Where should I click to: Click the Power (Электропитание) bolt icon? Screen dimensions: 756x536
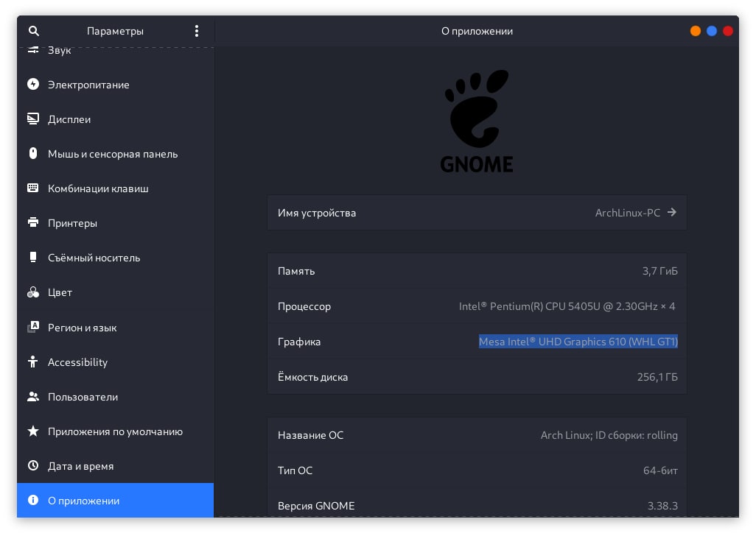coord(32,84)
